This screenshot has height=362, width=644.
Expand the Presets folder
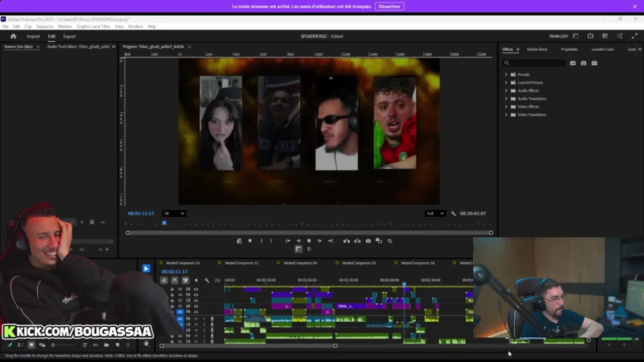pyautogui.click(x=506, y=74)
